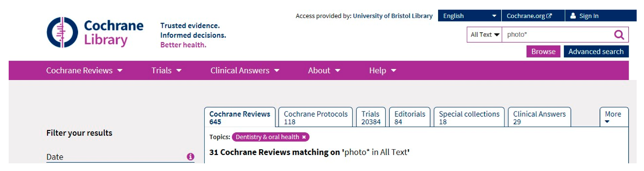
Task: Click the Advanced search button
Action: coord(596,52)
